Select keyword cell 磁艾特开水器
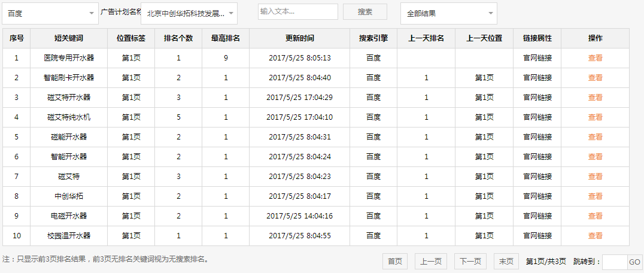 69,98
